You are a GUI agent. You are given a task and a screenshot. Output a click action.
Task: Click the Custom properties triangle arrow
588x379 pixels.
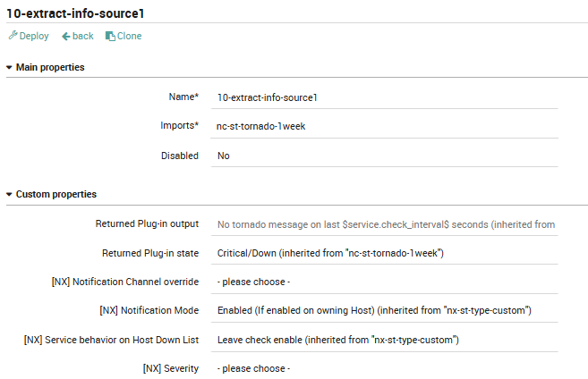point(9,195)
